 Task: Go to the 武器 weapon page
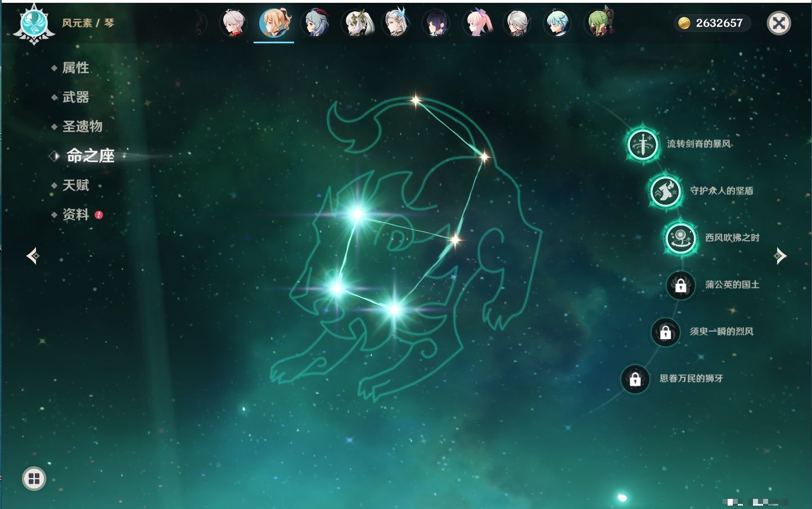[x=75, y=97]
